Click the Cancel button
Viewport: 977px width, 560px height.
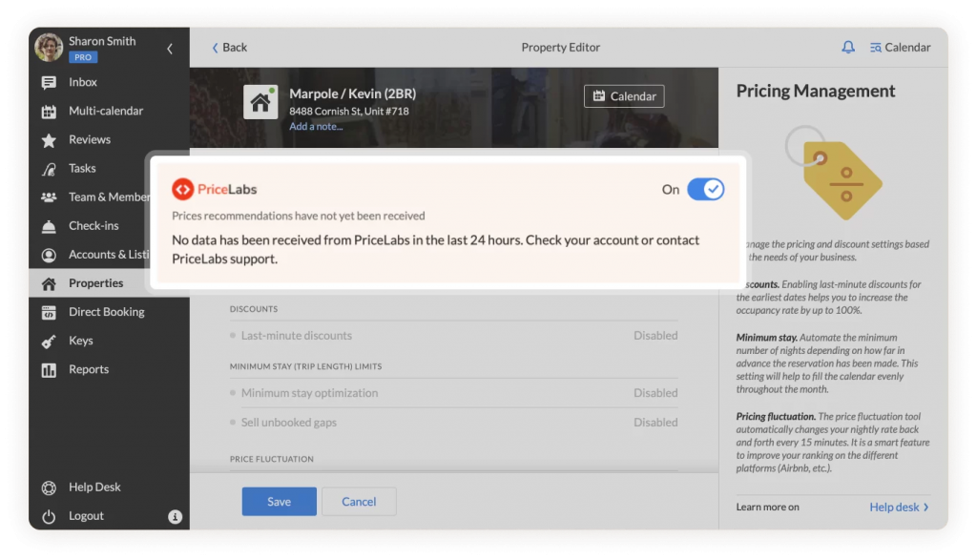pyautogui.click(x=359, y=502)
